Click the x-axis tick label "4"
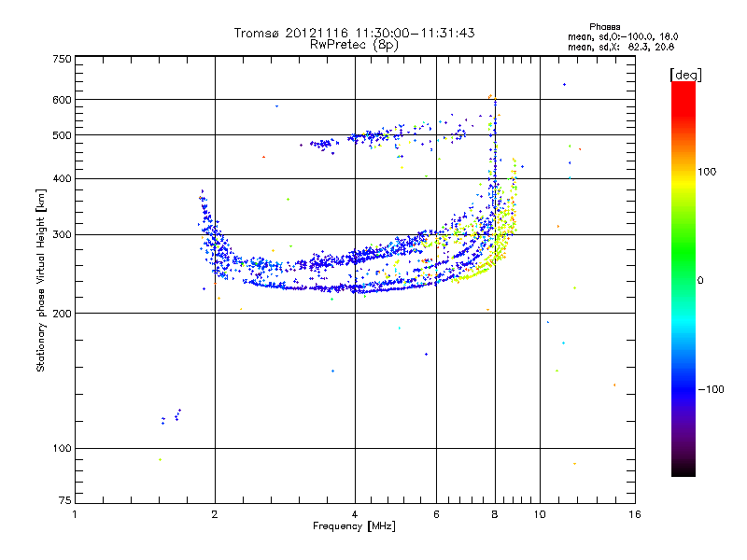The width and height of the screenshot is (747, 560). 355,514
